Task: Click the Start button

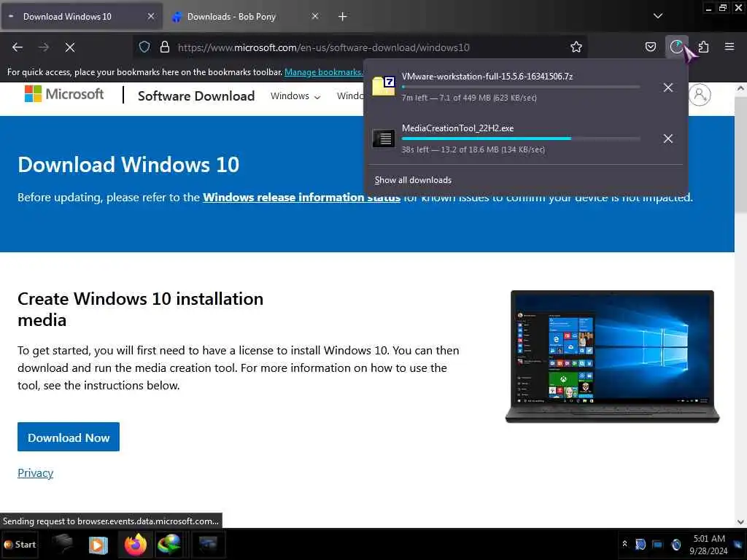Action: (x=20, y=544)
